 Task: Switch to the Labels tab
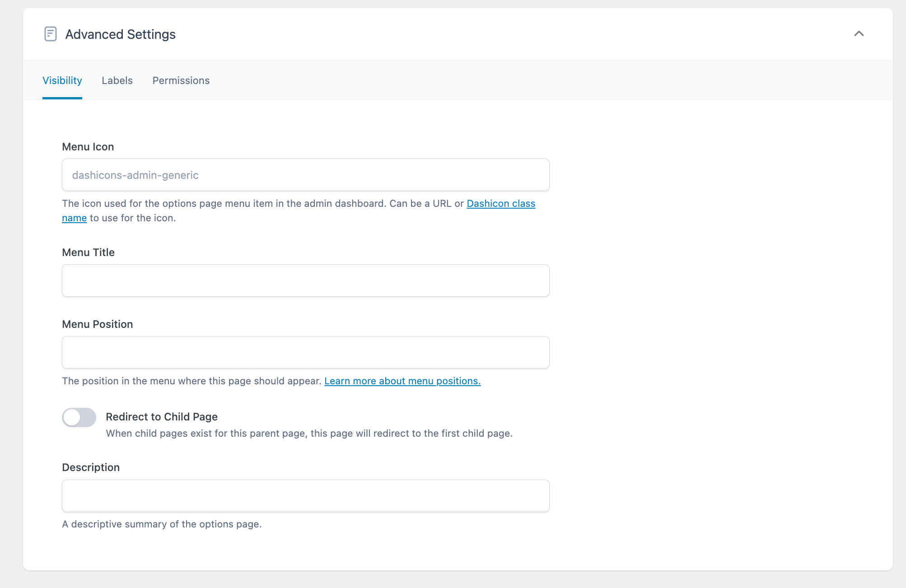pyautogui.click(x=117, y=80)
